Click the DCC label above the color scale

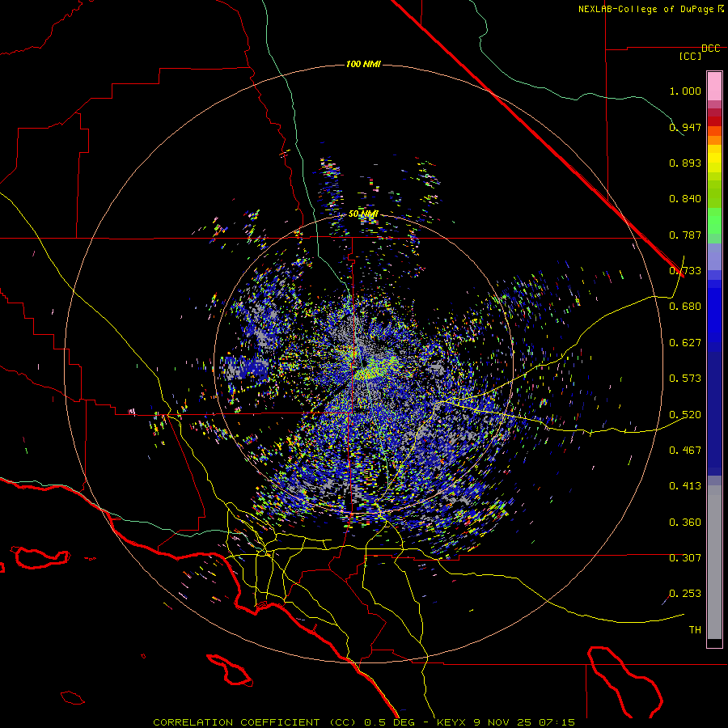(x=710, y=49)
